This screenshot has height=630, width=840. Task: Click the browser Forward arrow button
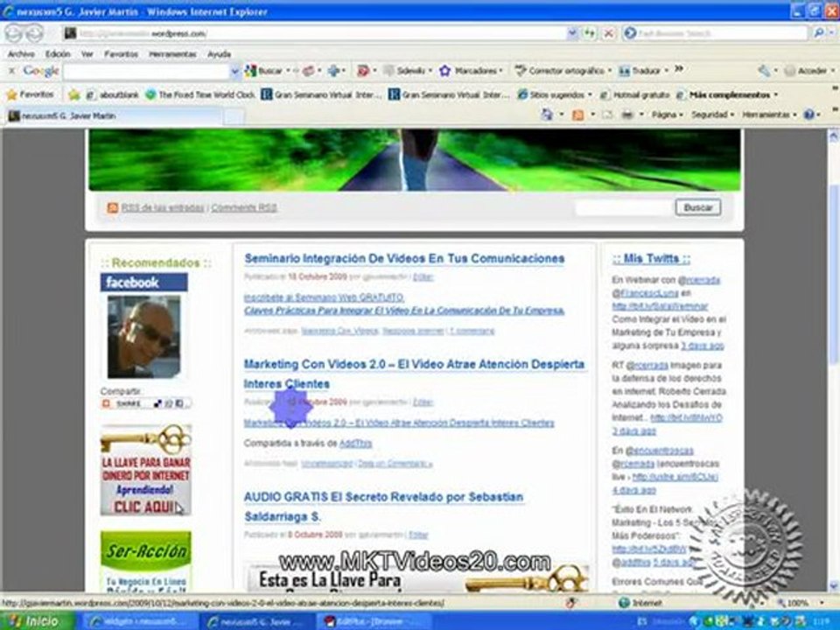34,33
